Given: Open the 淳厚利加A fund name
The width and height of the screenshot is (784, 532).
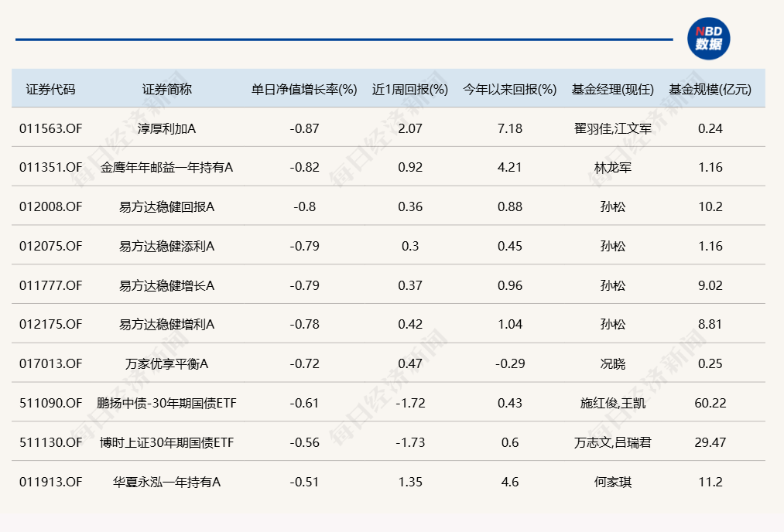Looking at the screenshot, I should pyautogui.click(x=166, y=128).
